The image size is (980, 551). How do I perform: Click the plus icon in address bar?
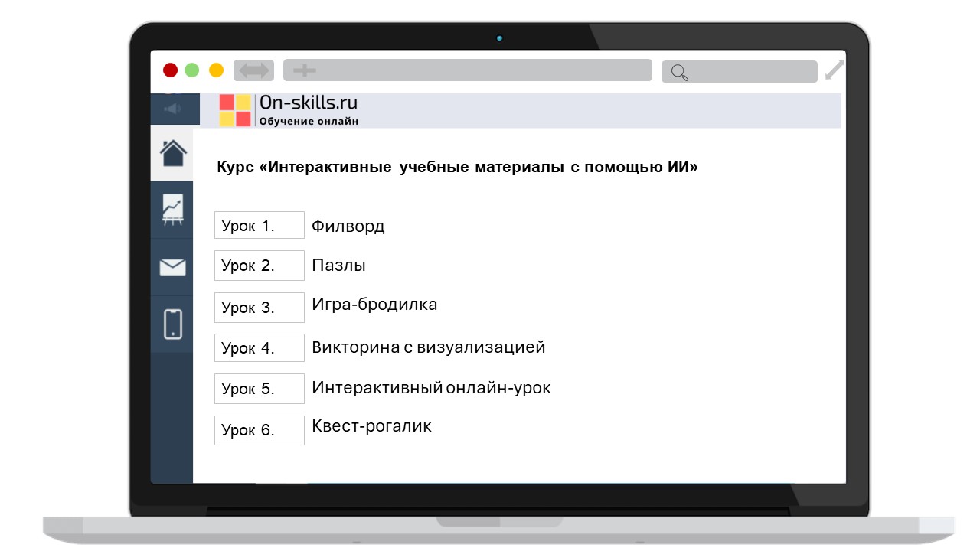pyautogui.click(x=305, y=70)
